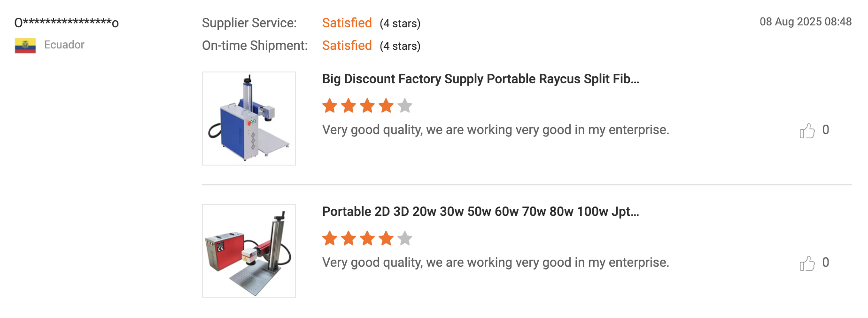This screenshot has width=868, height=318.
Task: Click the masked reviewer name O***o
Action: [x=67, y=22]
